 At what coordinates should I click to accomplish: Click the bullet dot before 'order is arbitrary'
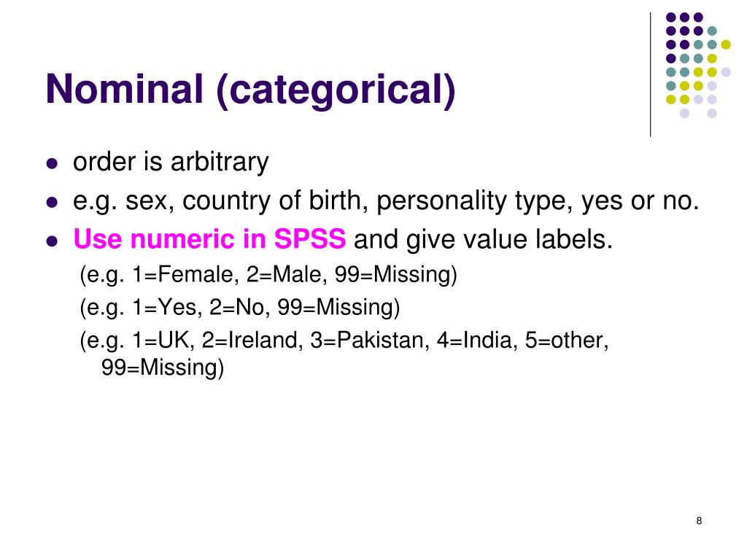[52, 164]
